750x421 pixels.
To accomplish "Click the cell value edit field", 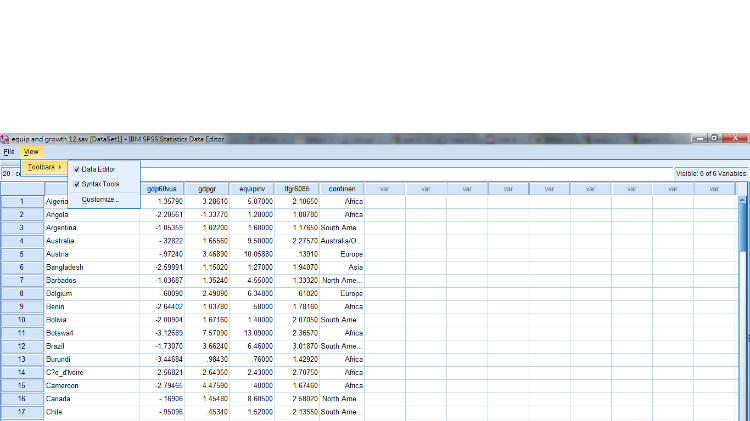I will [x=400, y=173].
